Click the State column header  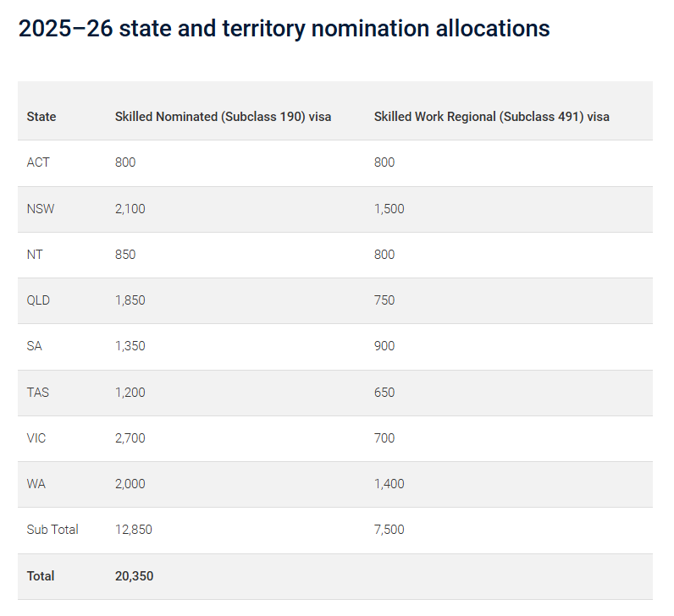41,117
